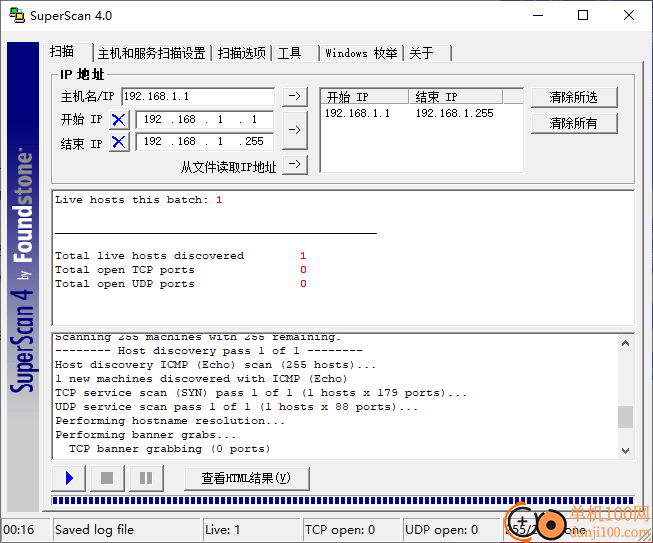
Task: Click the 192.168.1.255 end IP cell
Action: (x=454, y=113)
